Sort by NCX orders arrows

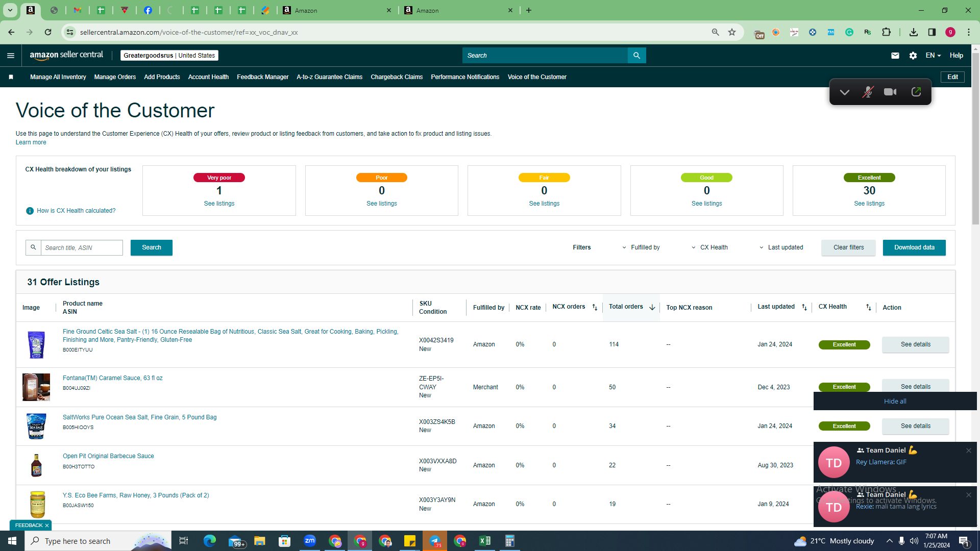595,307
